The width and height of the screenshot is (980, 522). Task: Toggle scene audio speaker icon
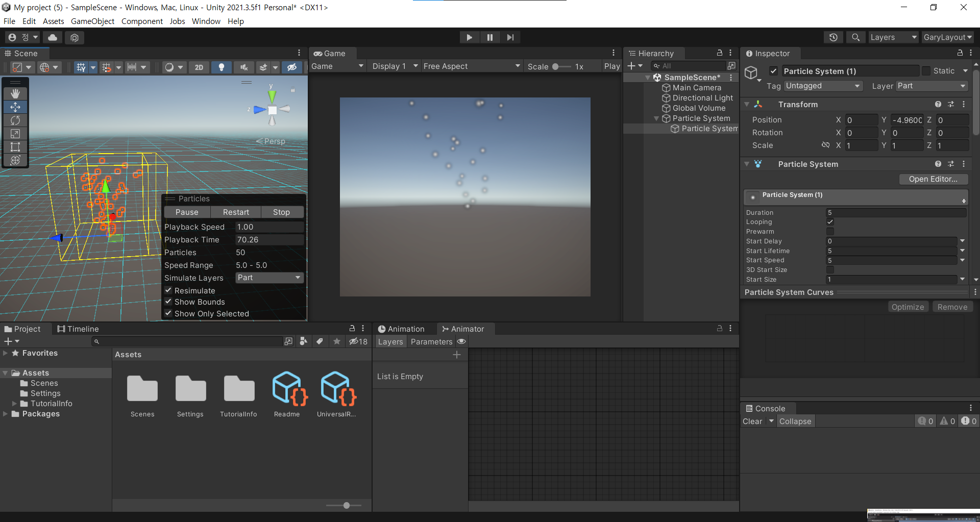click(244, 67)
